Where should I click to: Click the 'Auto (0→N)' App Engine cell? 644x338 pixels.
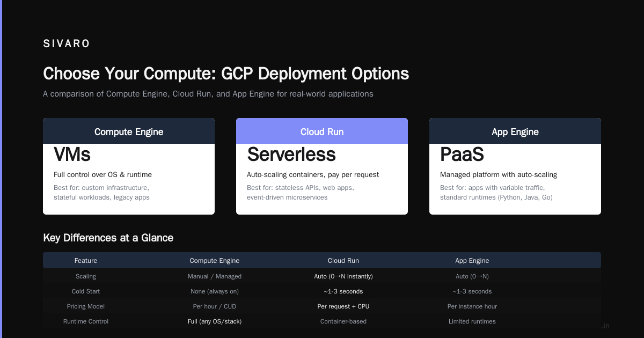pyautogui.click(x=472, y=276)
